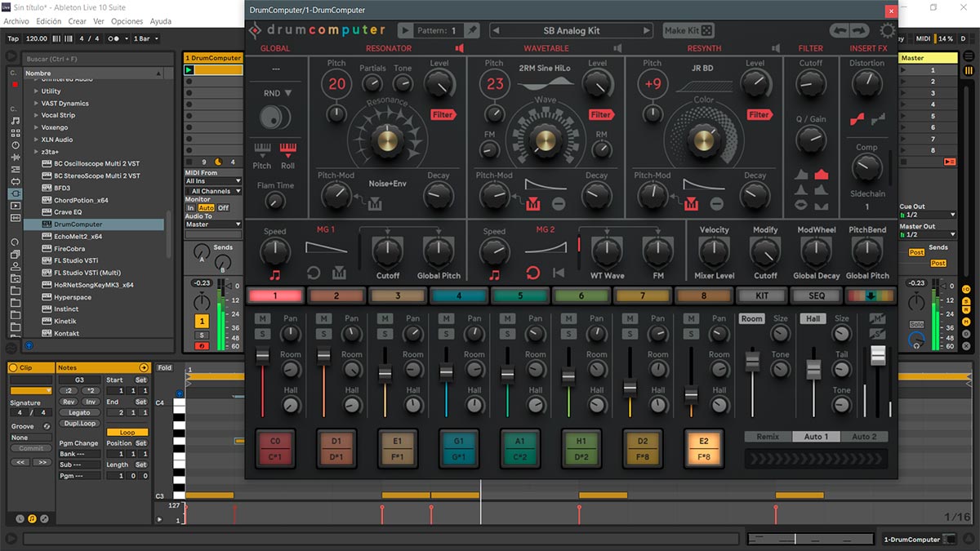Image resolution: width=980 pixels, height=551 pixels.
Task: Toggle the Wavetable Filter routing button
Action: tap(602, 114)
